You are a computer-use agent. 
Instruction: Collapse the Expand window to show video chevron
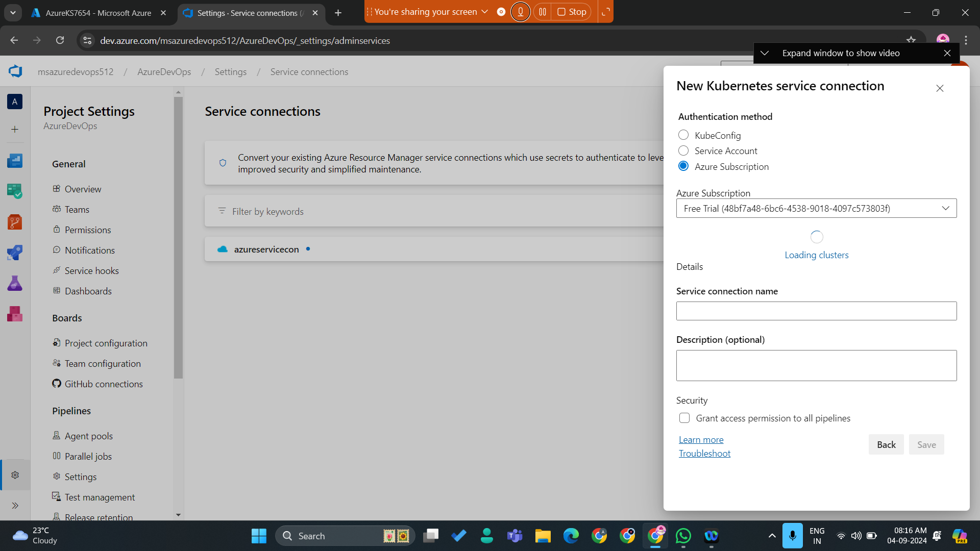click(x=765, y=53)
